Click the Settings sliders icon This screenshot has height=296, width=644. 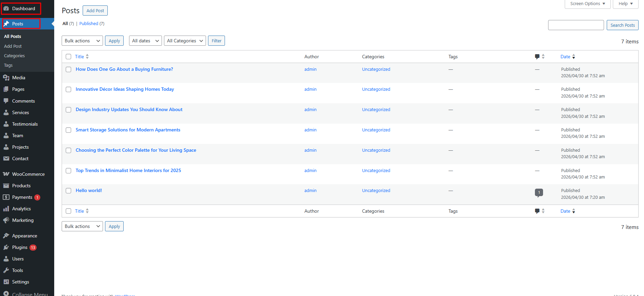point(6,282)
